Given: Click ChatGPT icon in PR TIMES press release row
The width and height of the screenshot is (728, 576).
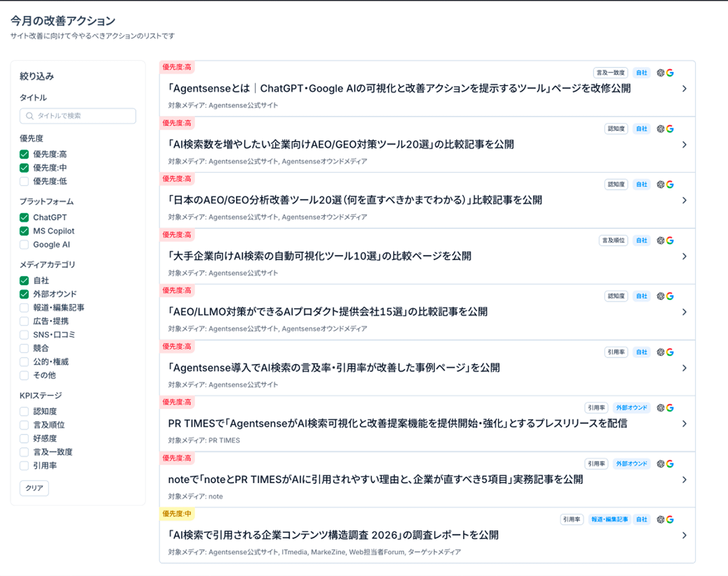Looking at the screenshot, I should pos(661,408).
